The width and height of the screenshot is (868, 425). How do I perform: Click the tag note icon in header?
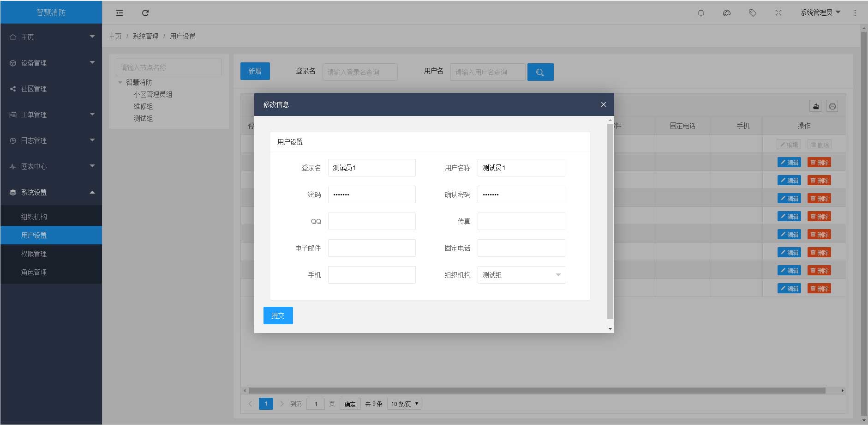click(752, 13)
